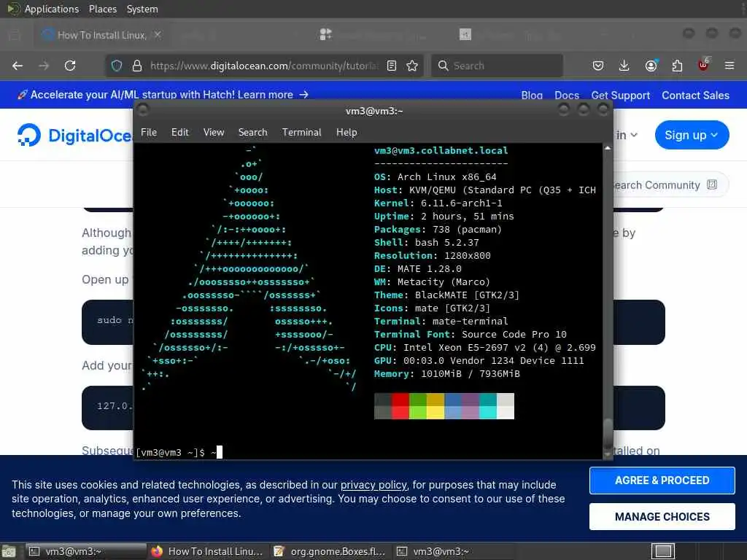Screen dimensions: 747x560
Task: Open the privacy policy link
Action: [373, 485]
